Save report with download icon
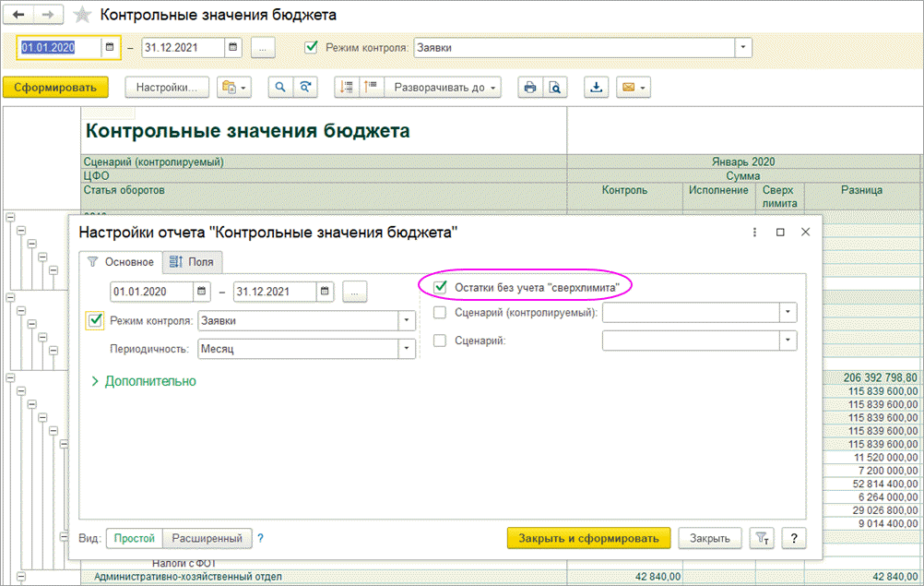Image resolution: width=924 pixels, height=586 pixels. coord(597,88)
